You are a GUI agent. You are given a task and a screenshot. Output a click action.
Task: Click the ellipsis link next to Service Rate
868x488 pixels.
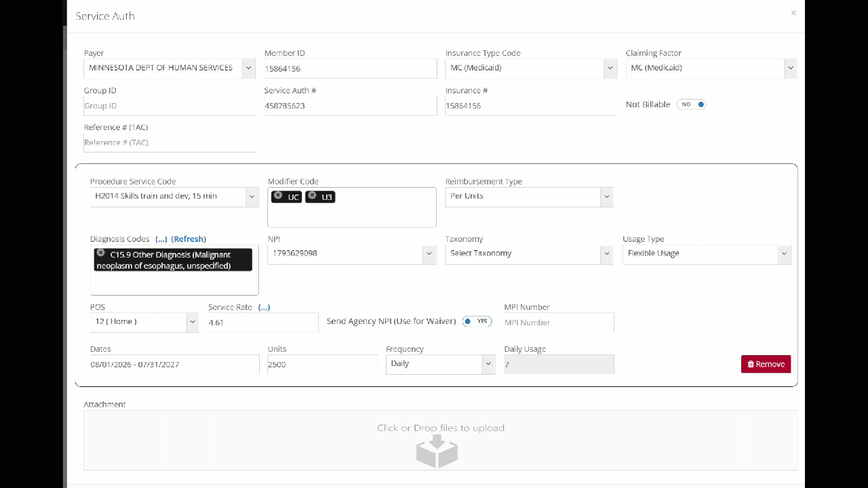point(264,307)
